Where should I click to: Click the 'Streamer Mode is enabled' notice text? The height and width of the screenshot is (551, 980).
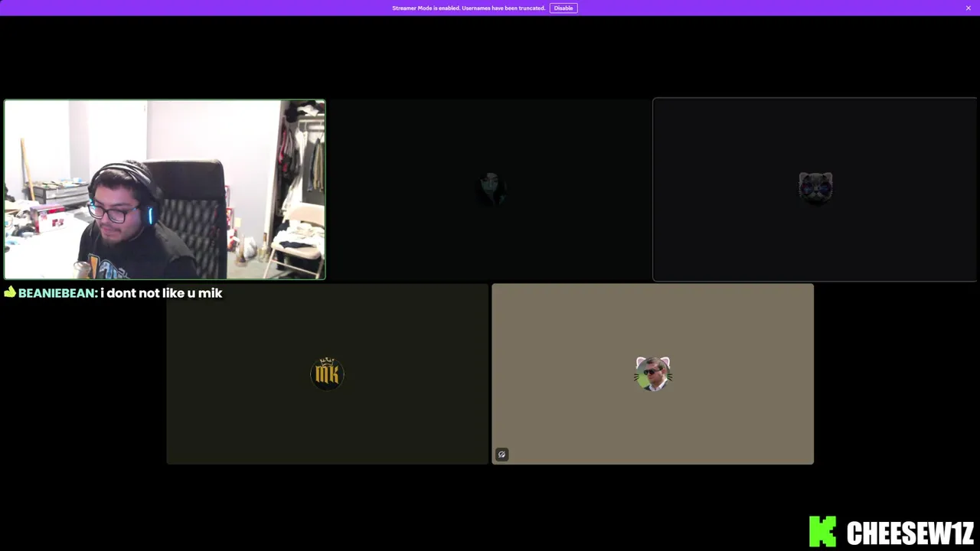[469, 8]
